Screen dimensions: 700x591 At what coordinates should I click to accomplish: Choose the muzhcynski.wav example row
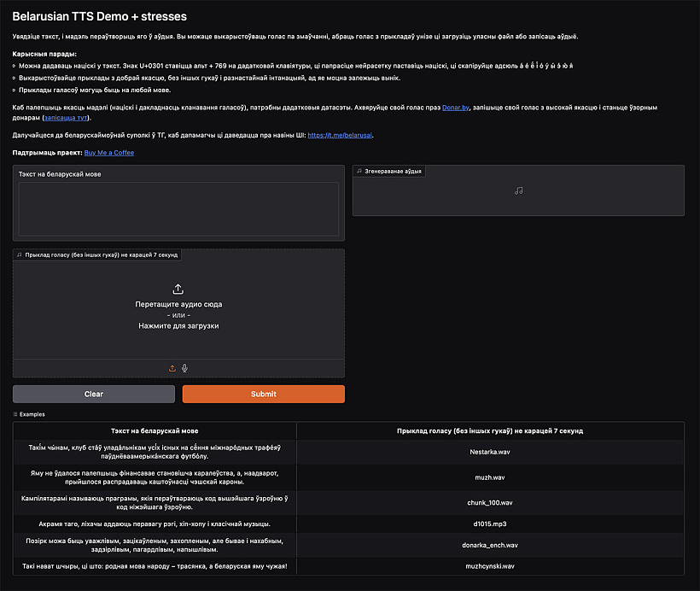pyautogui.click(x=490, y=565)
